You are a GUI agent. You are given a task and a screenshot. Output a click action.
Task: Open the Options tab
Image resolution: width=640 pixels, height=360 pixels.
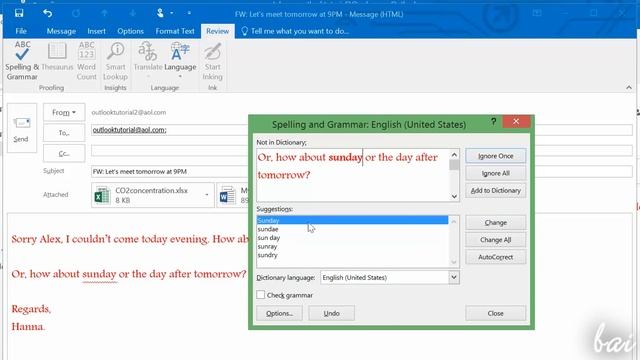pyautogui.click(x=130, y=31)
